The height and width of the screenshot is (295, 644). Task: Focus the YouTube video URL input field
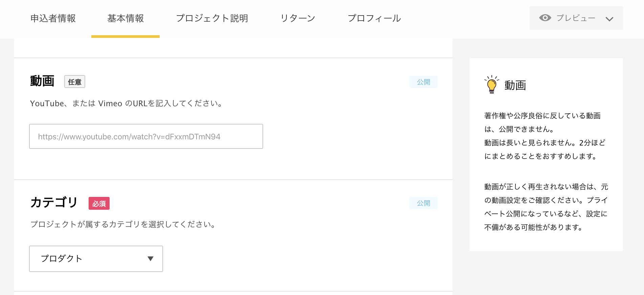click(146, 136)
